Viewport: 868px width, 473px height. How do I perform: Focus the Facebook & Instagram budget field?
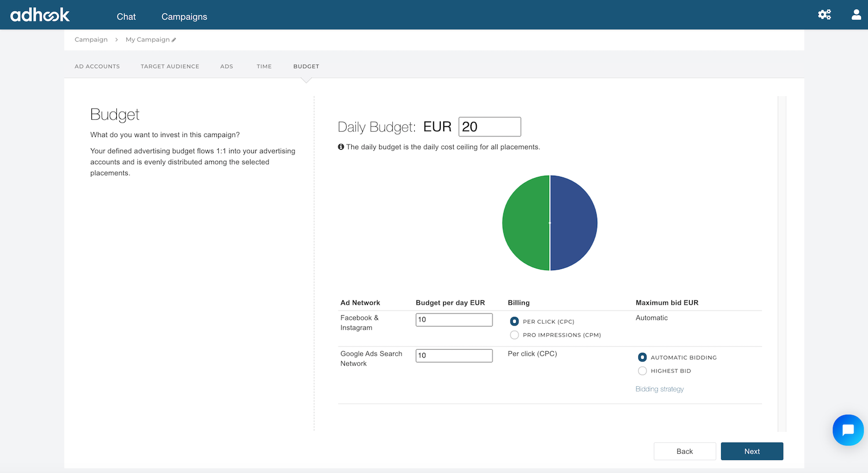point(454,320)
